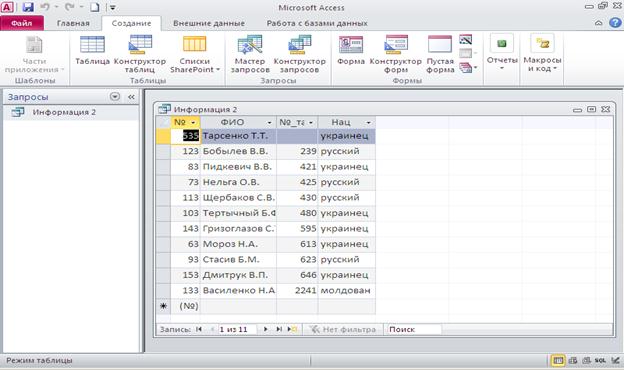The height and width of the screenshot is (370, 624).
Task: Switch to Внешние данные tab
Action: pyautogui.click(x=209, y=23)
